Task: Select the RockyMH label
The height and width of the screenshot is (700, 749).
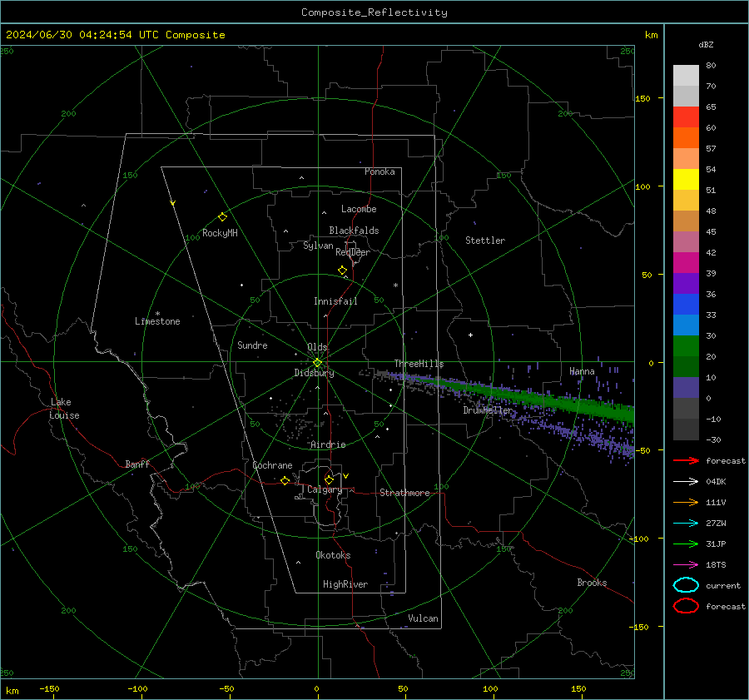Action: click(x=220, y=233)
